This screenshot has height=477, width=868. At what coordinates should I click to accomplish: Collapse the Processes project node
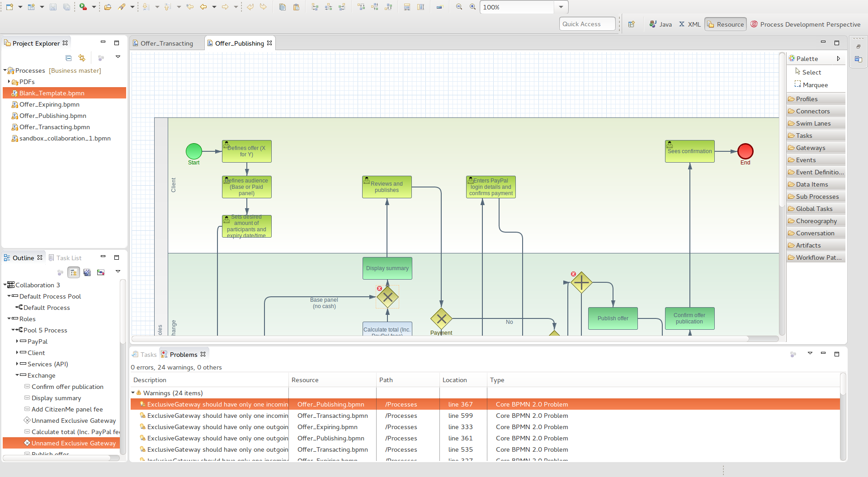pyautogui.click(x=5, y=70)
